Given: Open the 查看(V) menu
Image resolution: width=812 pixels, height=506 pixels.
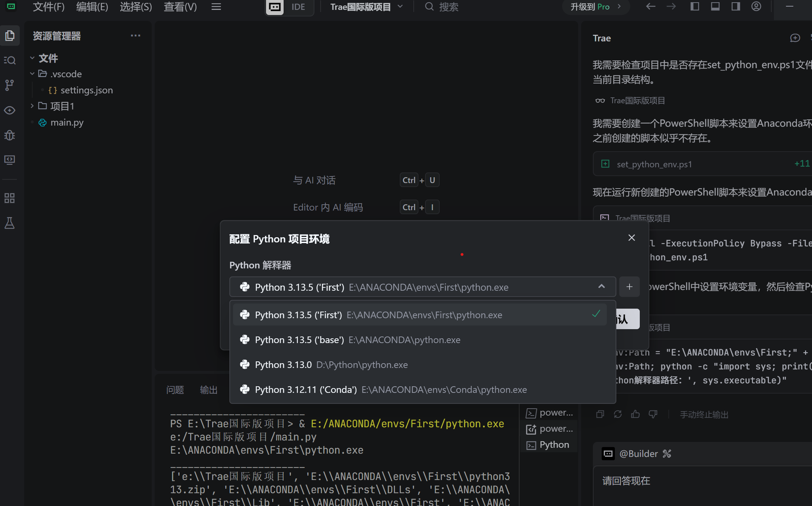Looking at the screenshot, I should 180,7.
